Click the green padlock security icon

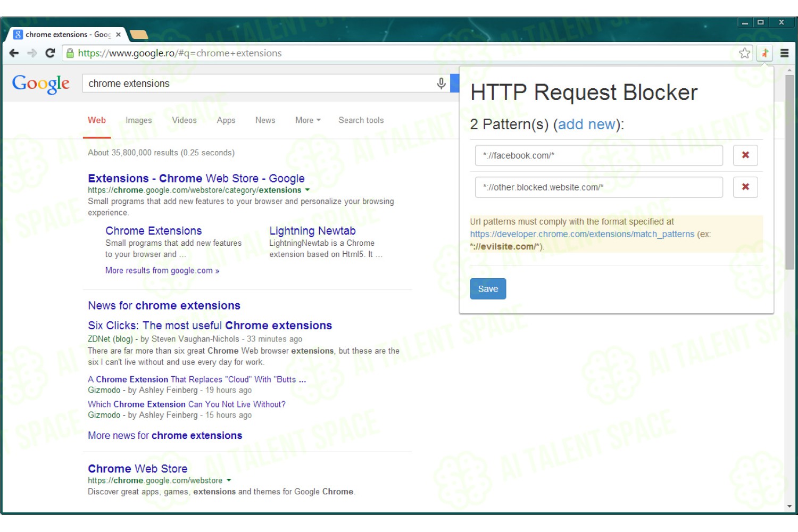70,53
